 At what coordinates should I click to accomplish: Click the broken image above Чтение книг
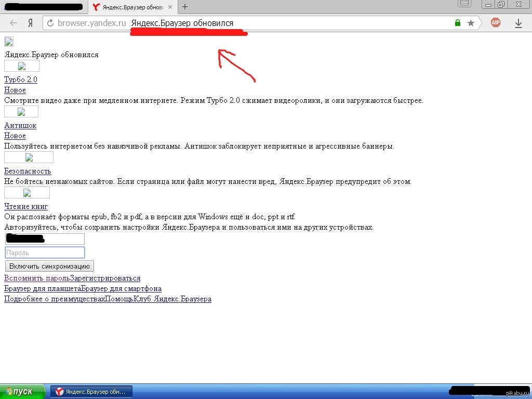27,192
